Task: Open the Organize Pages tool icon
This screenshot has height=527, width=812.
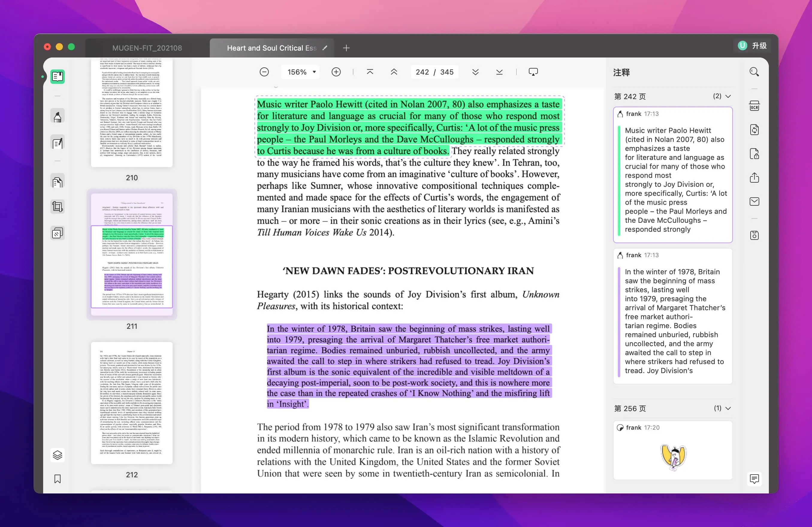Action: tap(57, 182)
